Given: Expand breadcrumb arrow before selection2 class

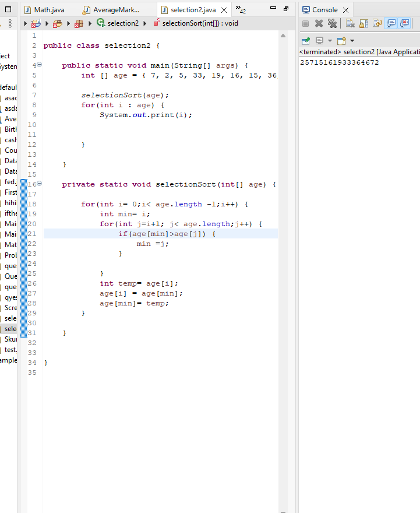Looking at the screenshot, I should click(90, 23).
